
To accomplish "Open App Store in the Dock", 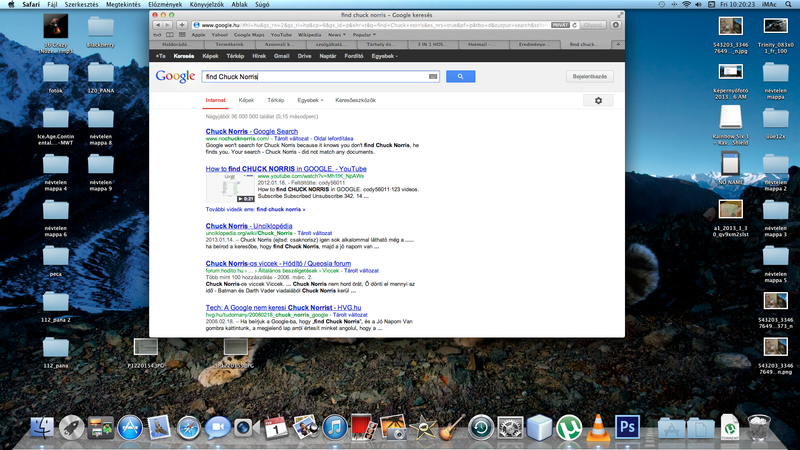I will [130, 427].
